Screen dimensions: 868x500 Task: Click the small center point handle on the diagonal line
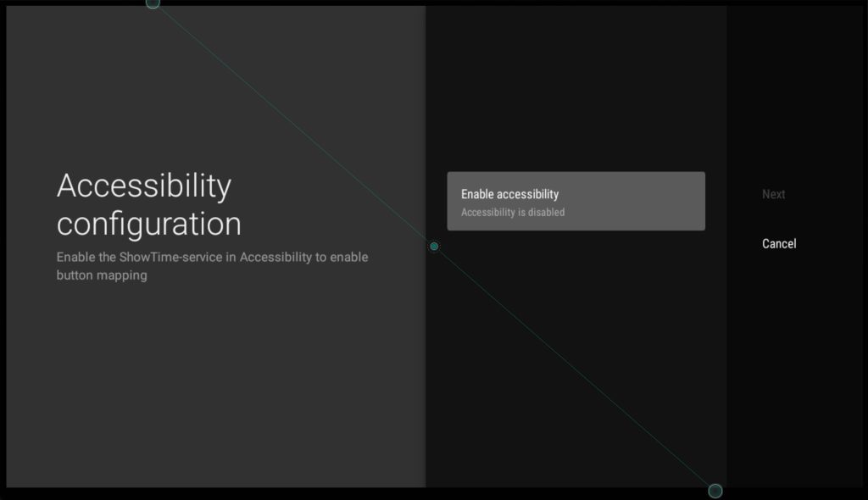pos(434,247)
